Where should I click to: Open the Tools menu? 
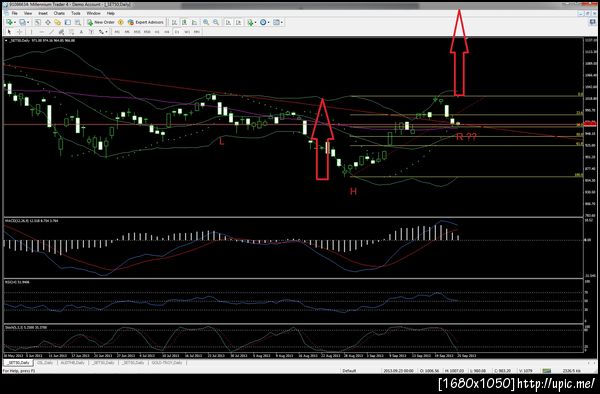pyautogui.click(x=76, y=13)
